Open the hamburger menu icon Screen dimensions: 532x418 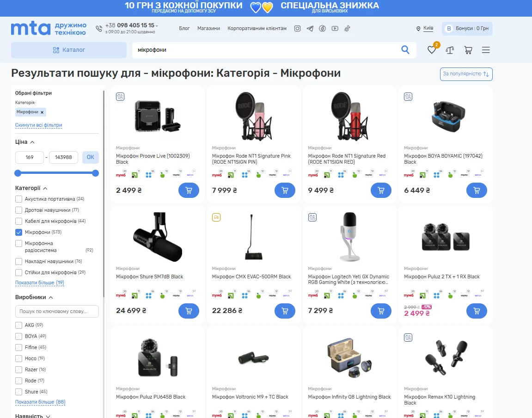click(x=486, y=50)
